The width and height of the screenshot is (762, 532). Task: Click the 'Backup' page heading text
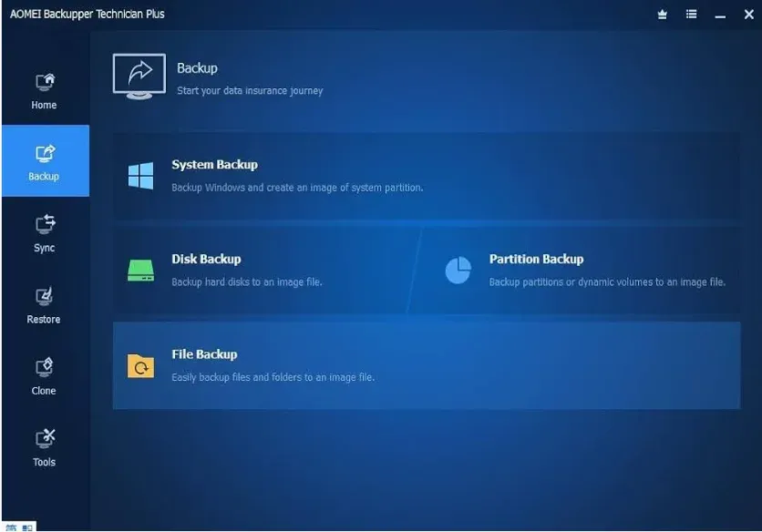(x=197, y=68)
